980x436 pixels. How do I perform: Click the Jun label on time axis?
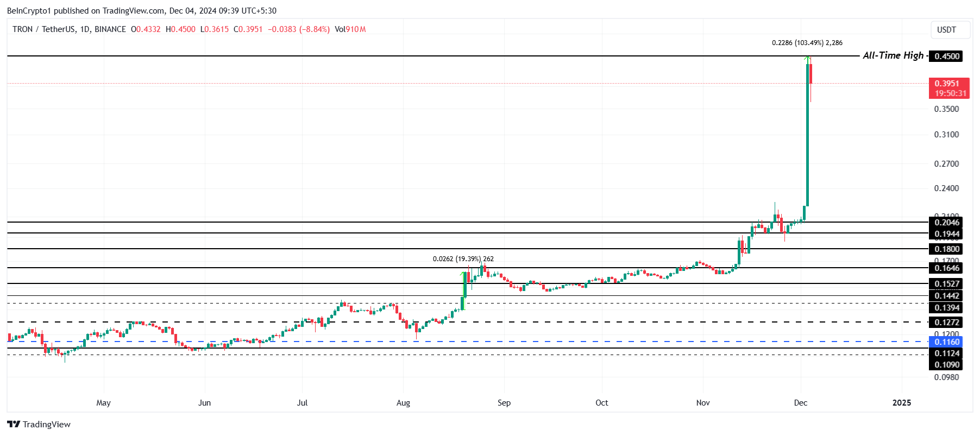click(204, 403)
